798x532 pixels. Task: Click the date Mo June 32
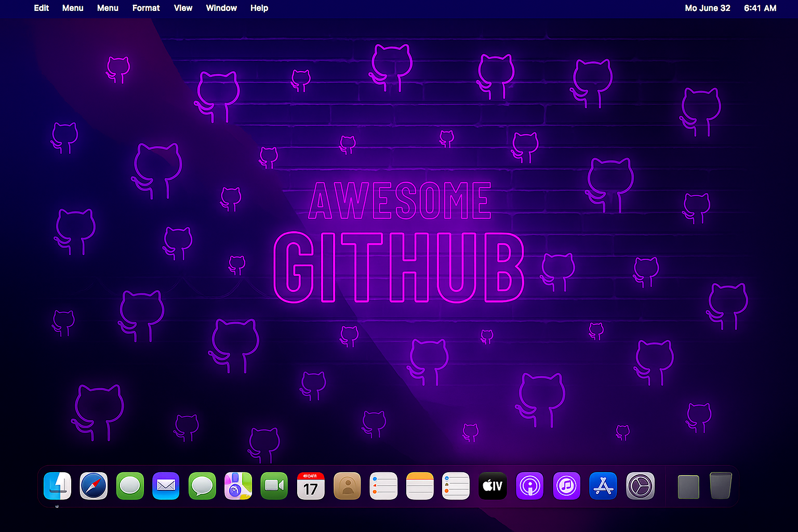coord(708,8)
